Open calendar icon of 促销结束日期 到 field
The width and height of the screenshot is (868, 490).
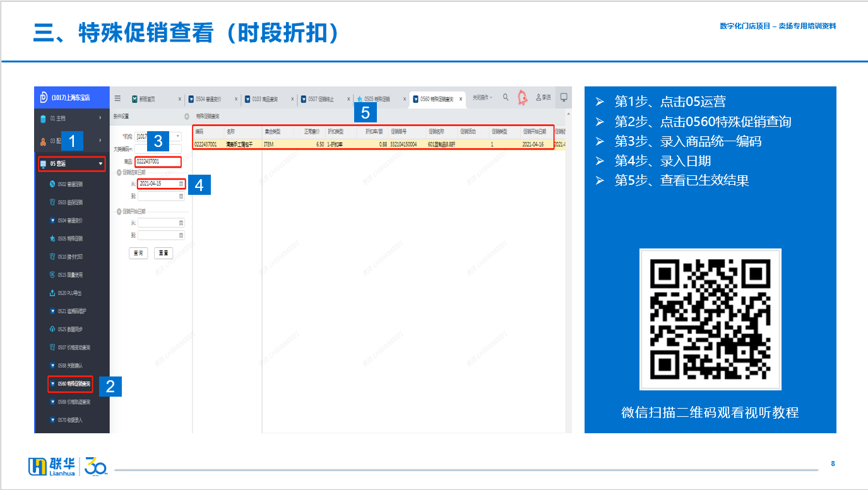(x=181, y=196)
